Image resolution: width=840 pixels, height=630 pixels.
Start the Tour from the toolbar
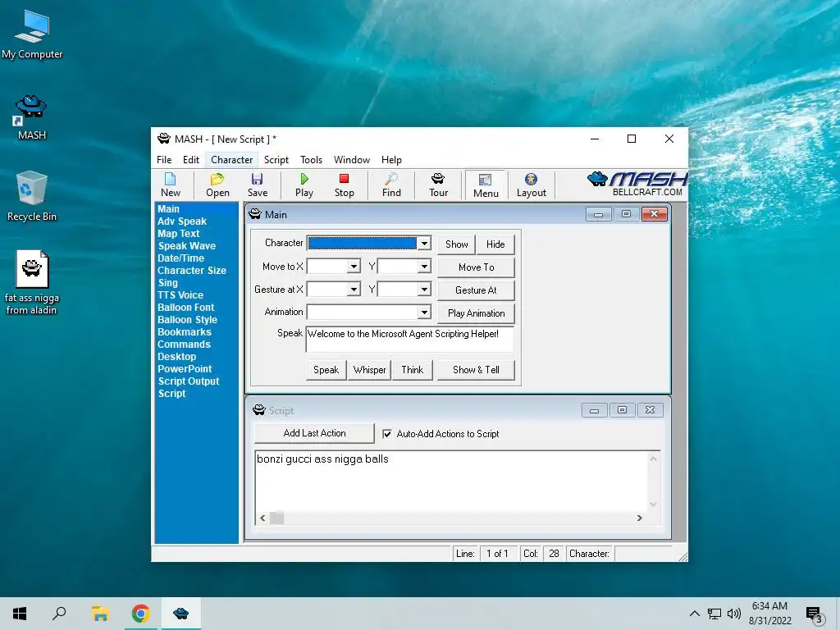click(438, 185)
